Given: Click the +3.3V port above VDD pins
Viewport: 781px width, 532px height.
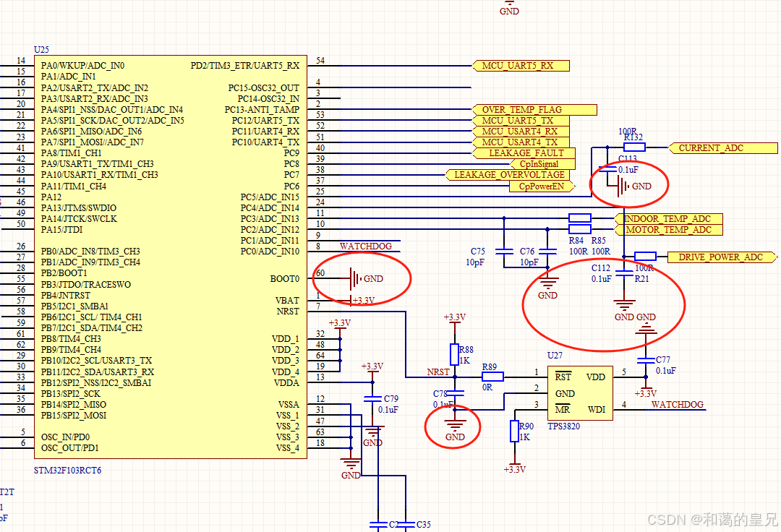Looking at the screenshot, I should [x=340, y=325].
